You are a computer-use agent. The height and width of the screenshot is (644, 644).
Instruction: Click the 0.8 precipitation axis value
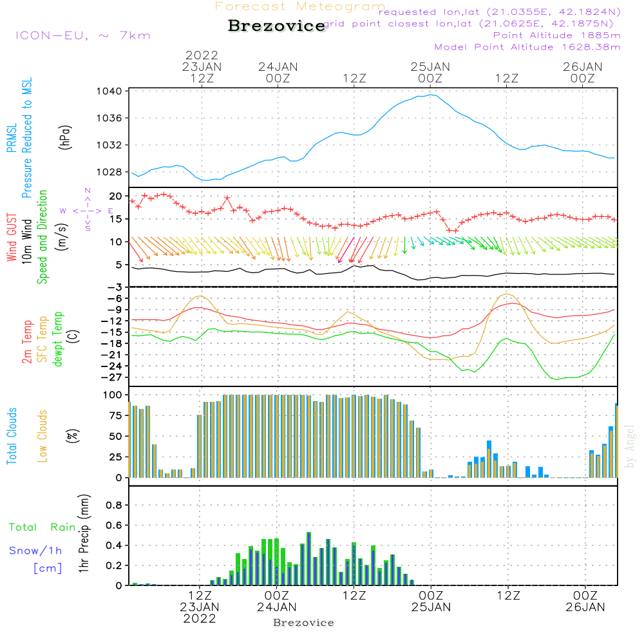[114, 505]
